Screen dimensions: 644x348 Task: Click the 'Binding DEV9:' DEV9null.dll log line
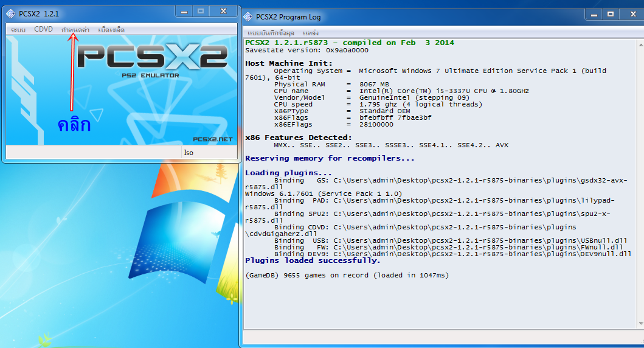pos(452,254)
